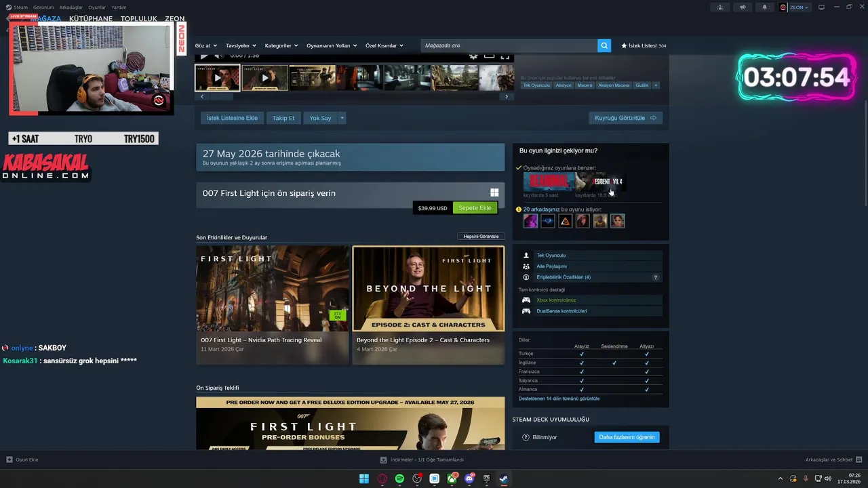
Task: Click the Tek Oyunculu tag
Action: click(x=536, y=85)
